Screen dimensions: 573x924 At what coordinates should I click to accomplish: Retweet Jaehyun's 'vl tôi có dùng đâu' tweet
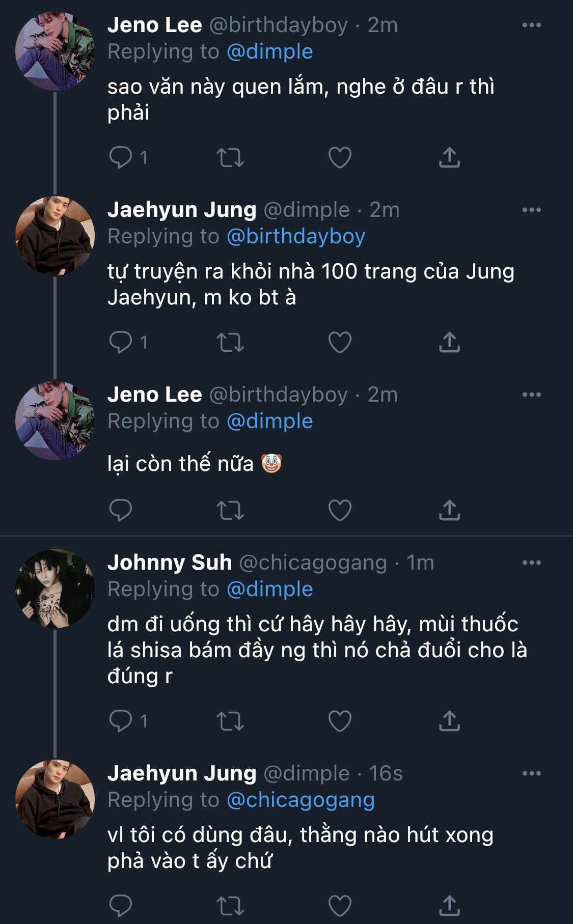tap(230, 906)
